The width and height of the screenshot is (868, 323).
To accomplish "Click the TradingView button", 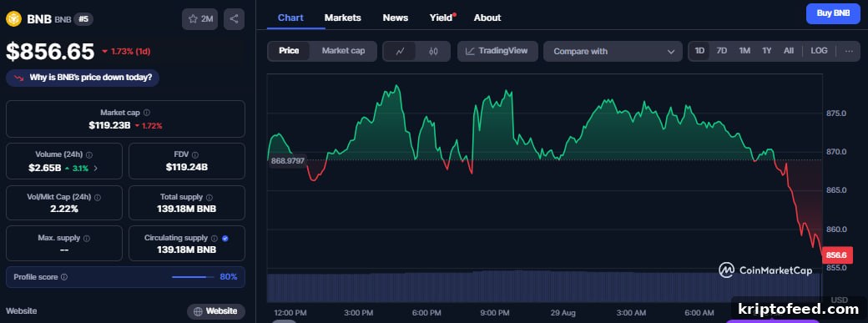I will coord(497,51).
